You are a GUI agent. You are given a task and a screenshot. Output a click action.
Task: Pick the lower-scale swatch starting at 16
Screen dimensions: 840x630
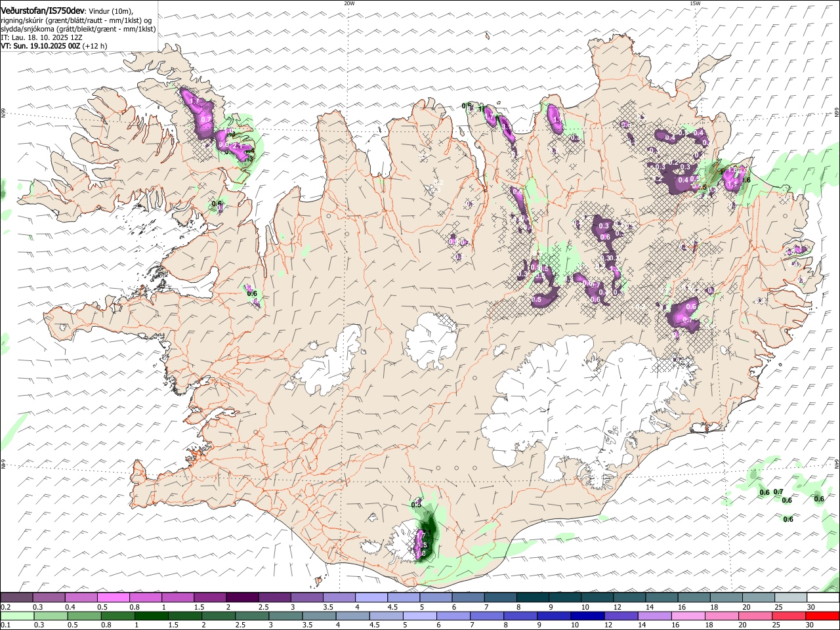tap(688, 616)
